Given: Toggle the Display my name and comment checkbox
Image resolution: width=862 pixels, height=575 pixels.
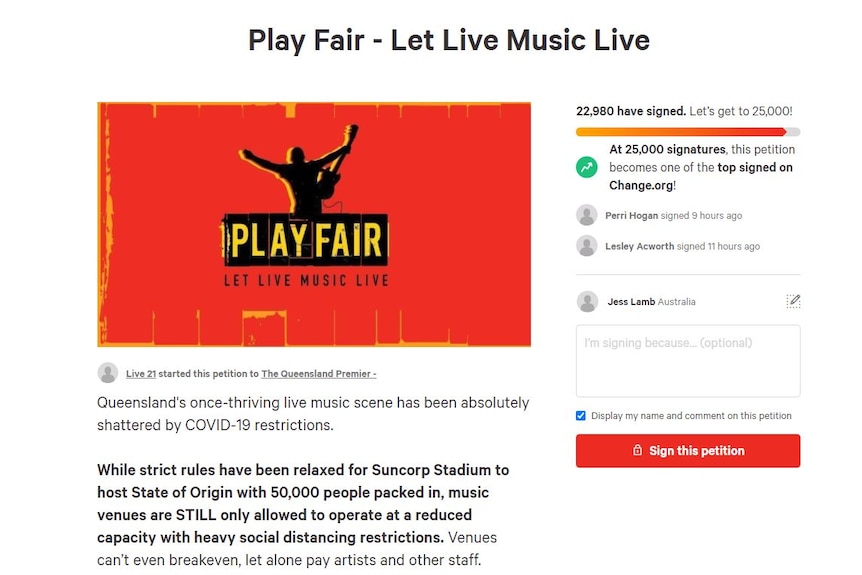Looking at the screenshot, I should click(x=581, y=416).
